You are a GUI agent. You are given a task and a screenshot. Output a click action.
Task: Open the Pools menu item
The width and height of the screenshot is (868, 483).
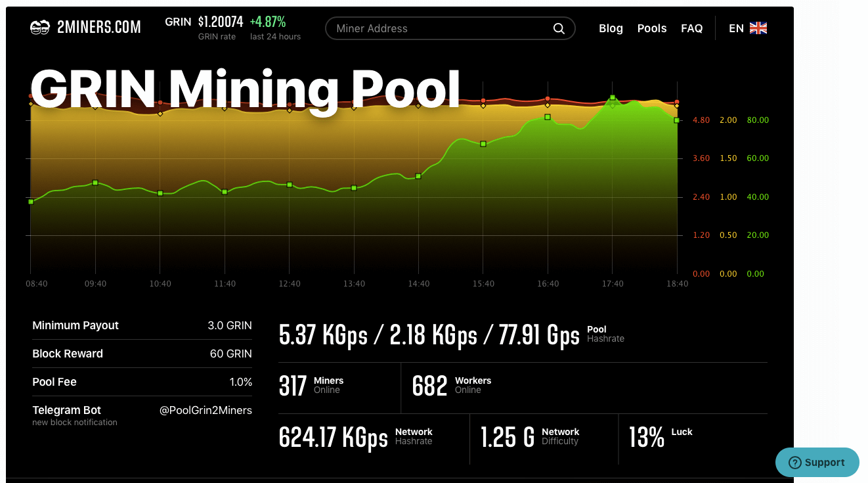point(652,28)
